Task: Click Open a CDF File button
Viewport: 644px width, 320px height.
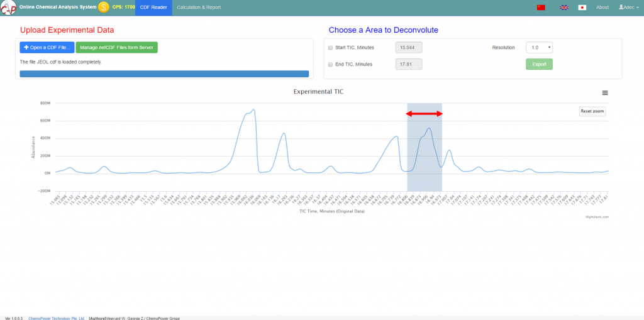Action: [x=47, y=47]
